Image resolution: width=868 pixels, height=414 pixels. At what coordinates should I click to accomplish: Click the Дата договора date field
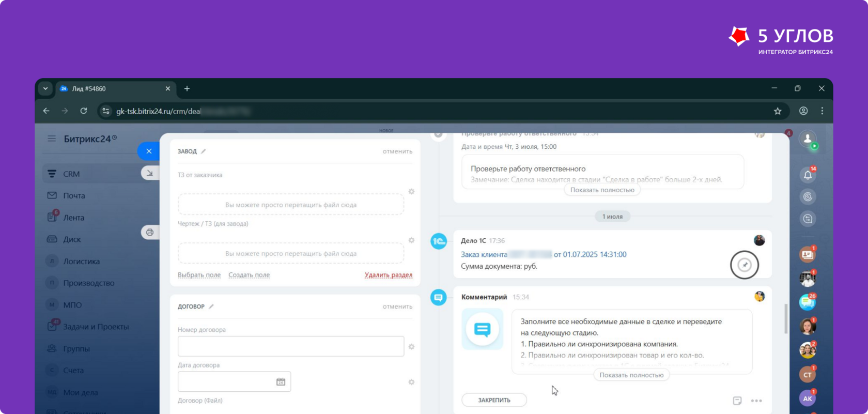234,382
